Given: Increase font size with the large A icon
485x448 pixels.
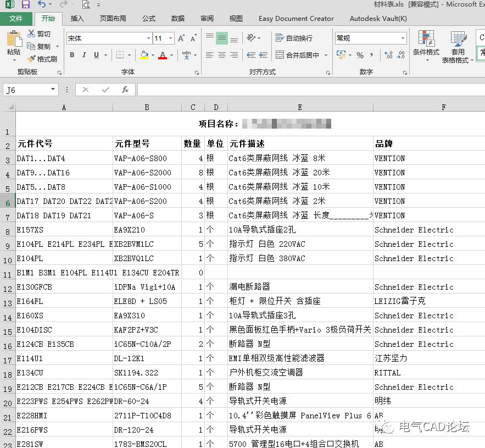Looking at the screenshot, I should pyautogui.click(x=181, y=38).
